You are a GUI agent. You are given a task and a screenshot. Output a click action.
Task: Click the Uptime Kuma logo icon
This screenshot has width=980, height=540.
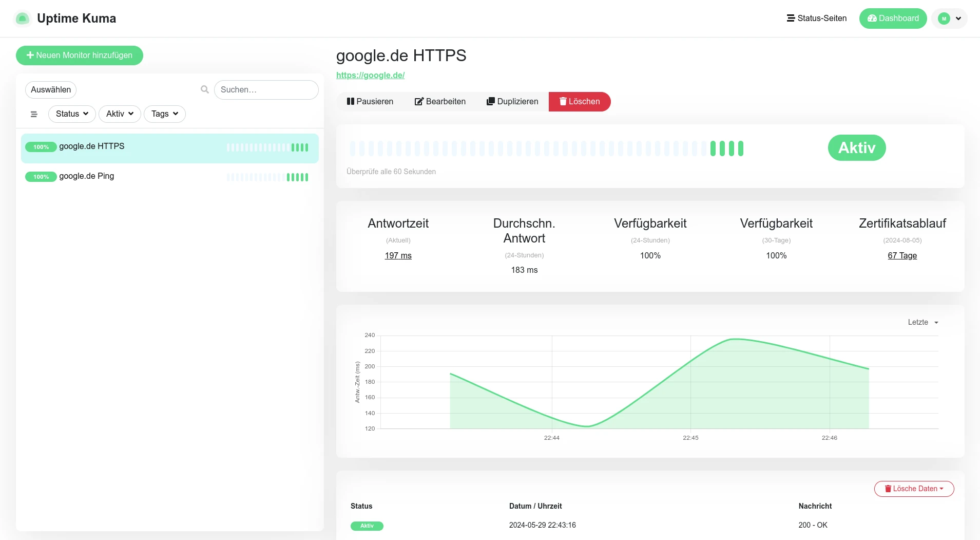tap(22, 18)
